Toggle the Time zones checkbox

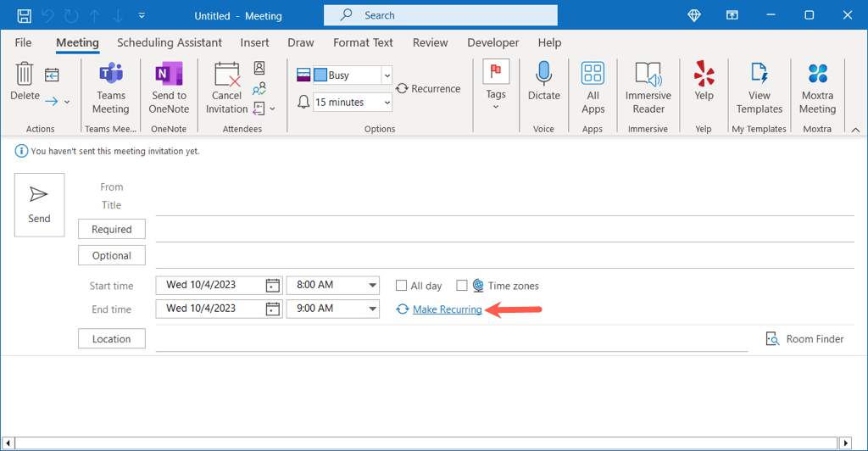pos(462,286)
